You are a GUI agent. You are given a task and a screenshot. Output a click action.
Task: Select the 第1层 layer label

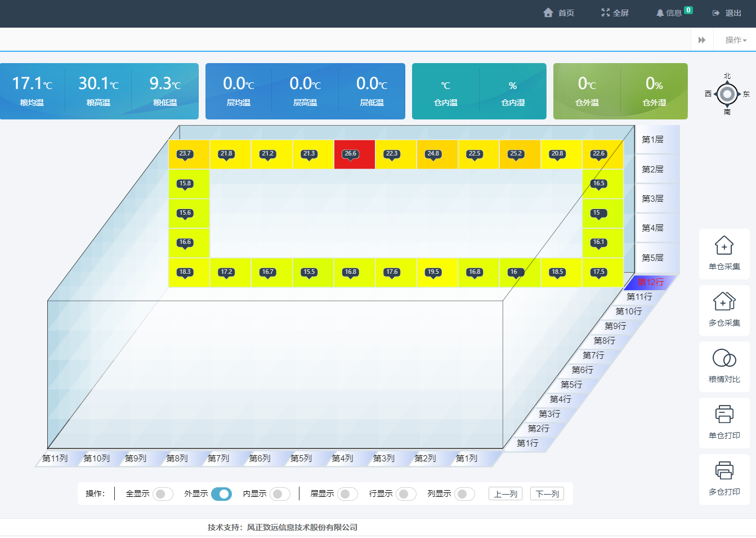coord(652,140)
